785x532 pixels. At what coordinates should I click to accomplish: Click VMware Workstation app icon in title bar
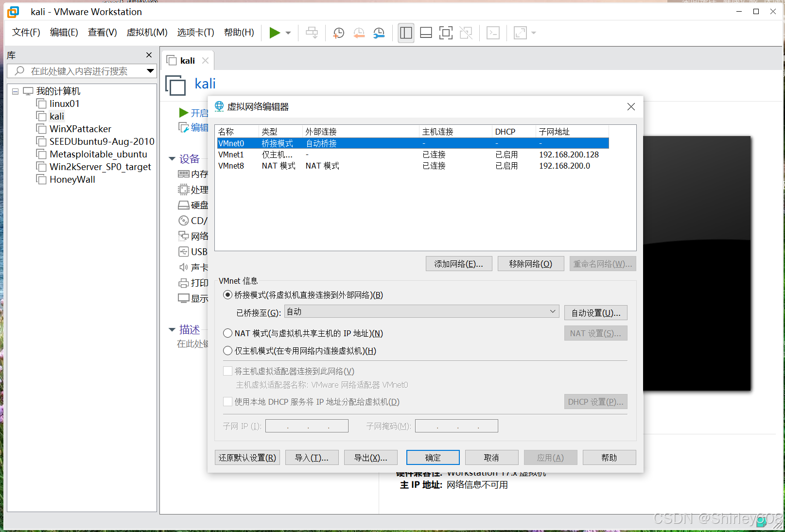point(14,12)
